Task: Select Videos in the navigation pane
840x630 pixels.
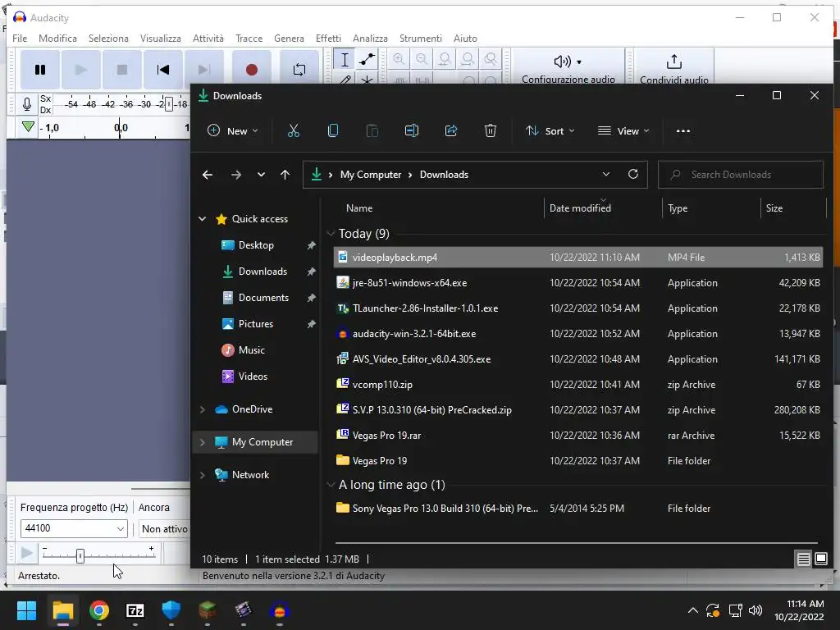Action: pos(253,376)
